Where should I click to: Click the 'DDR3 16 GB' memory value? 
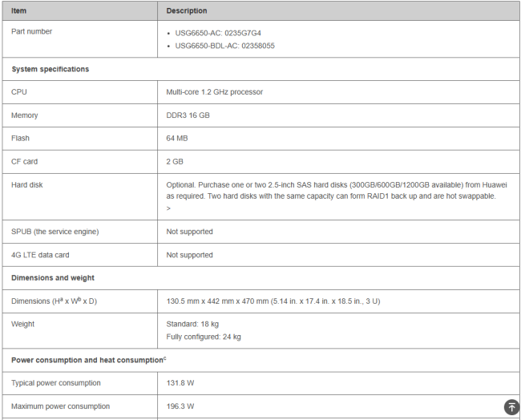pos(188,115)
